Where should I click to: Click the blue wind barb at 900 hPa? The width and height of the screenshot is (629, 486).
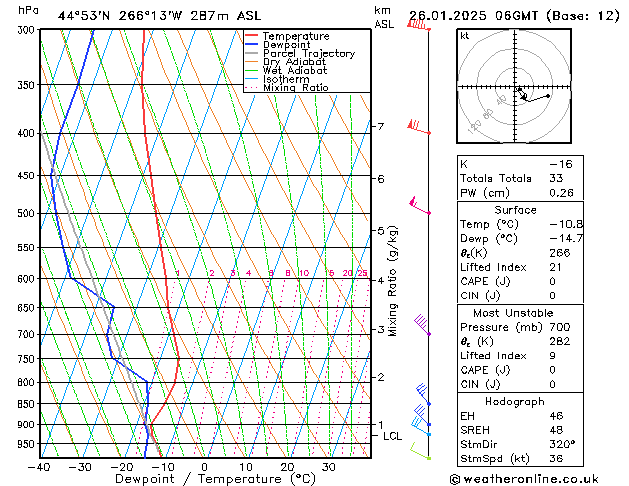pos(421,416)
